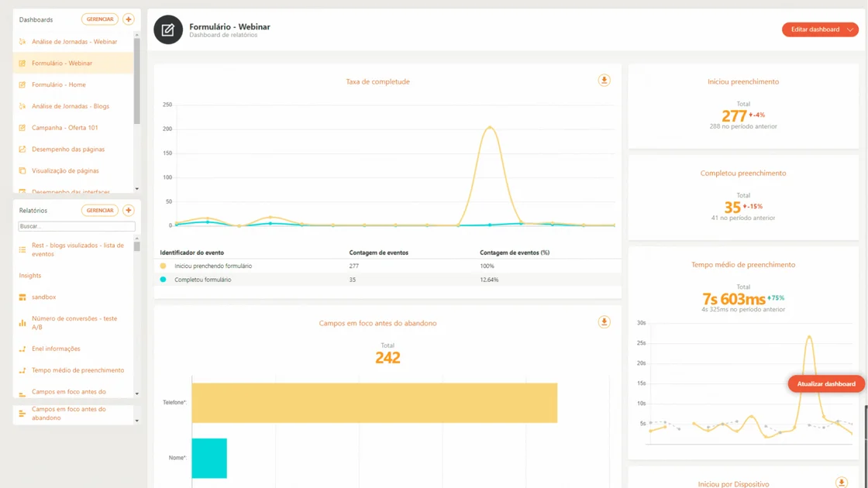Click the icon beside Visualização de páginas
This screenshot has height=488, width=868.
click(22, 171)
